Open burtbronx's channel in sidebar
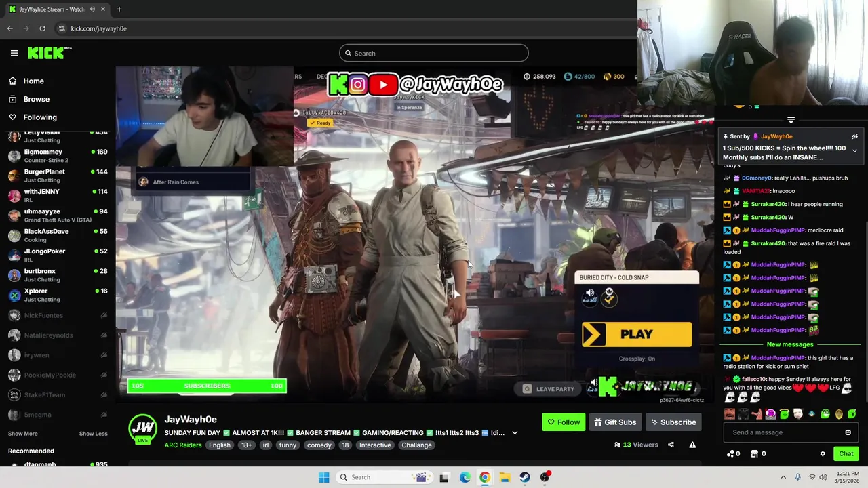Image resolution: width=868 pixels, height=488 pixels. [57, 275]
